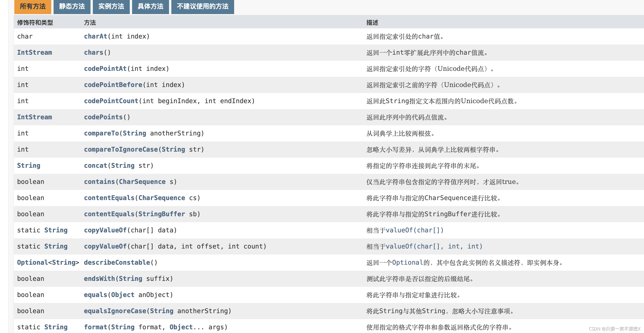Switch to the 所有方法 tab

[x=33, y=6]
